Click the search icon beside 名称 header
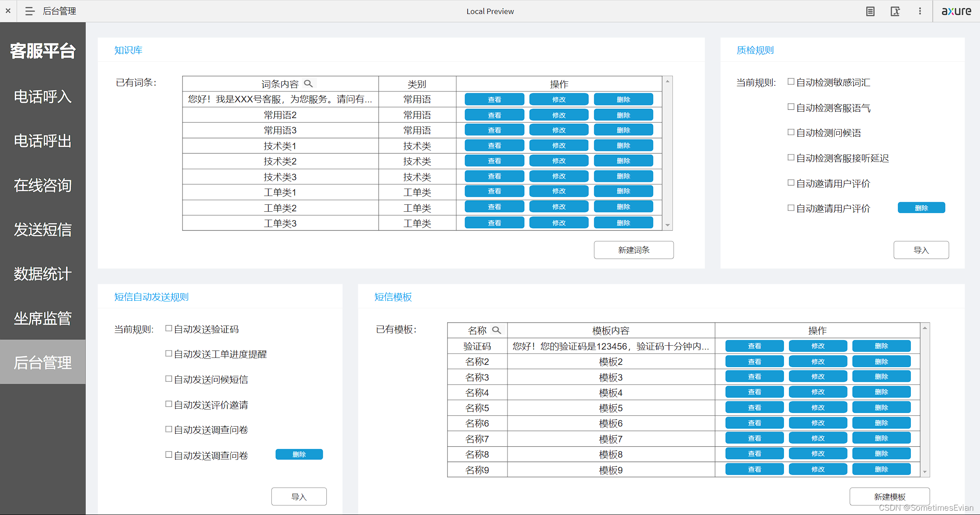Image resolution: width=980 pixels, height=515 pixels. (496, 330)
